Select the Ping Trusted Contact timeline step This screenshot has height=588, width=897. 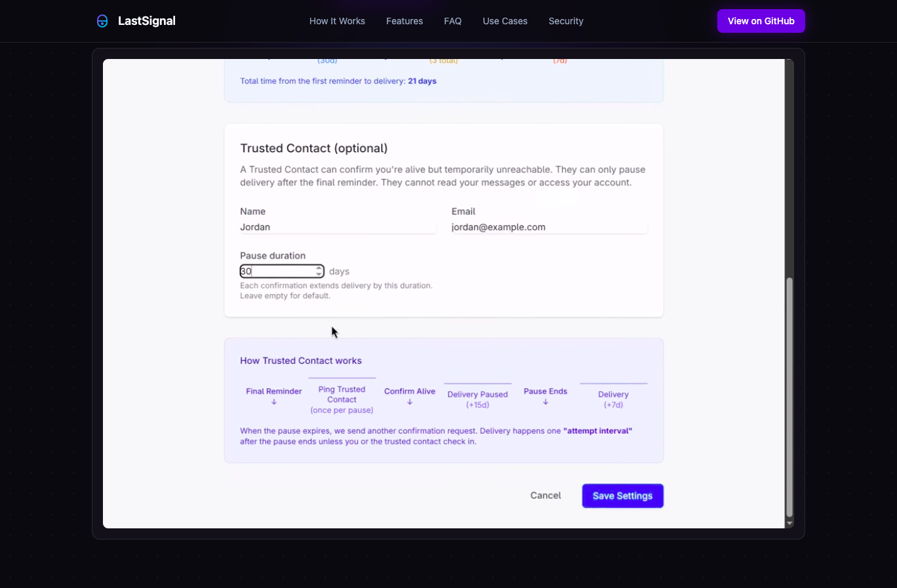pos(342,399)
